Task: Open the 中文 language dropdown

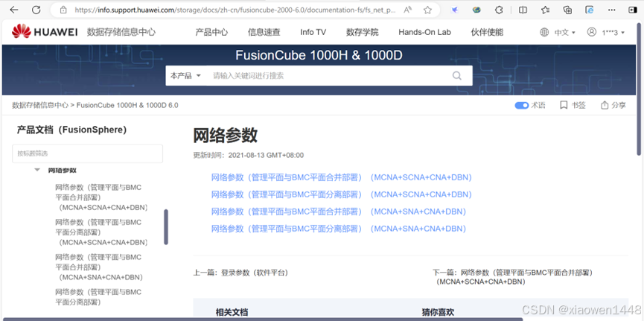Action: pyautogui.click(x=565, y=32)
